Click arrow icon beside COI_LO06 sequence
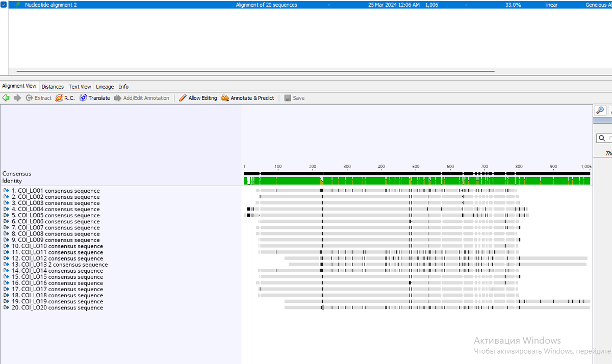The width and height of the screenshot is (612, 364). click(x=6, y=221)
